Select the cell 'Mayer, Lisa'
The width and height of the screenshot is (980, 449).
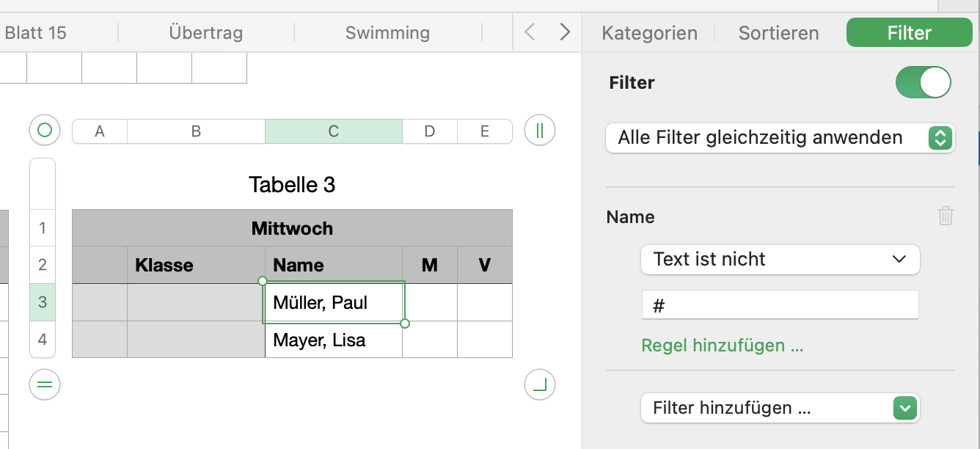click(x=333, y=340)
